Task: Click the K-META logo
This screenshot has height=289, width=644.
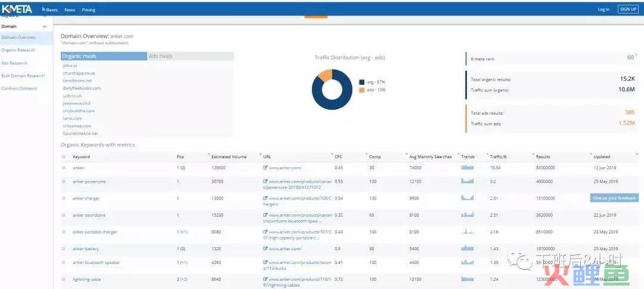Action: [x=17, y=10]
